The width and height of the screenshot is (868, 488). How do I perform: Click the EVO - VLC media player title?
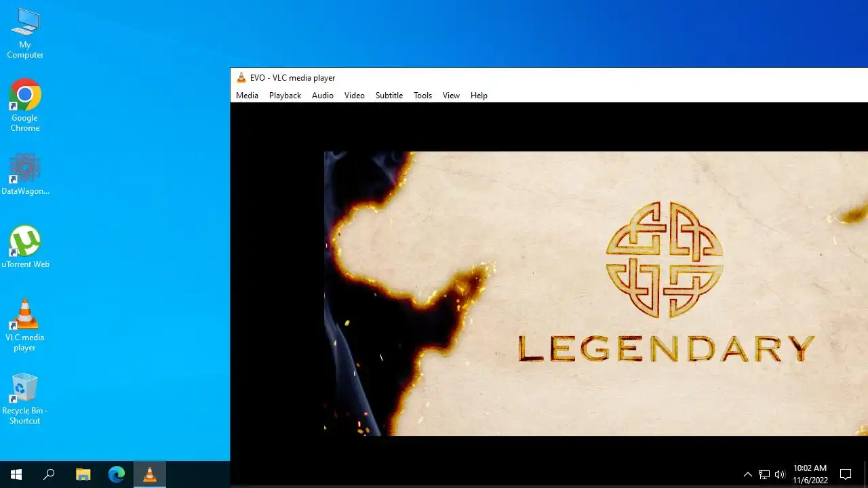click(x=292, y=78)
